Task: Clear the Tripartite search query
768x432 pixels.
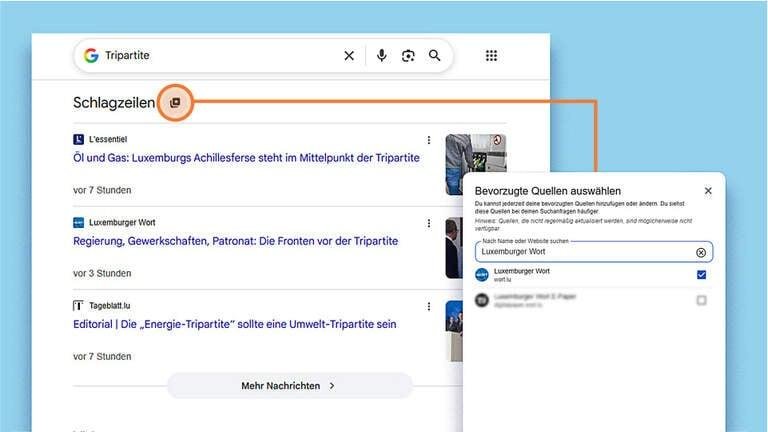Action: [349, 56]
